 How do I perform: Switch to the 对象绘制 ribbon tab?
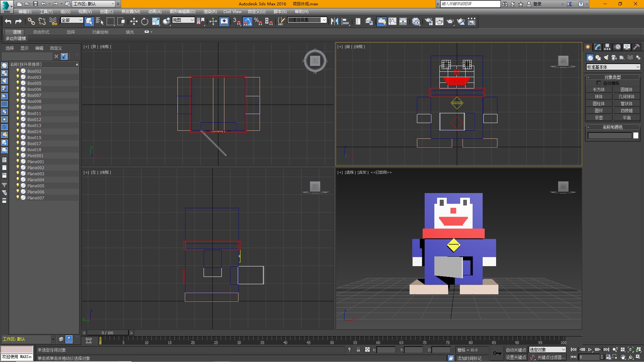click(100, 32)
